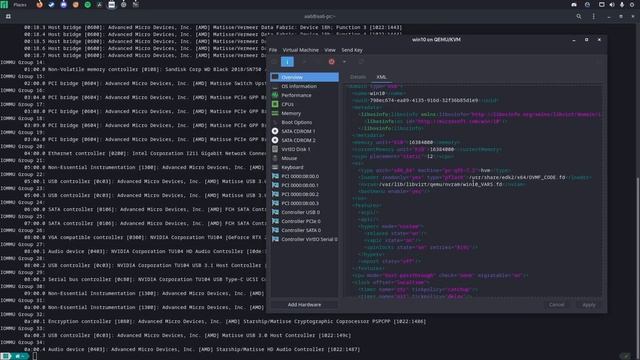Open the Places panel menu
Image resolution: width=640 pixels, height=360 pixels.
tap(20, 4)
